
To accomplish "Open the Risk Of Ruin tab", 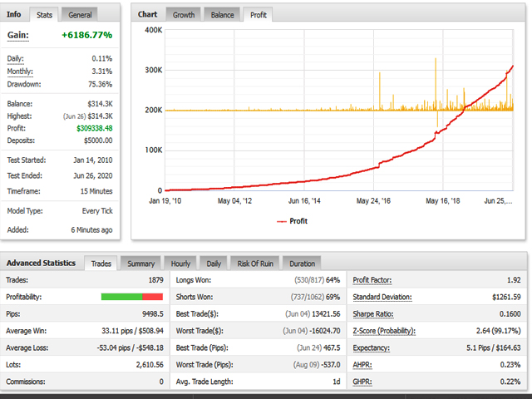I will tap(254, 264).
